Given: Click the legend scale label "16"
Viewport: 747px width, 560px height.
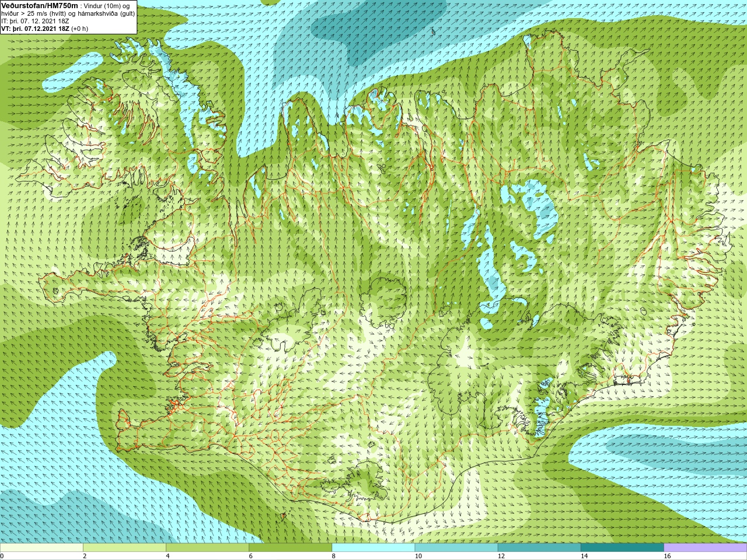Looking at the screenshot, I should coord(667,556).
